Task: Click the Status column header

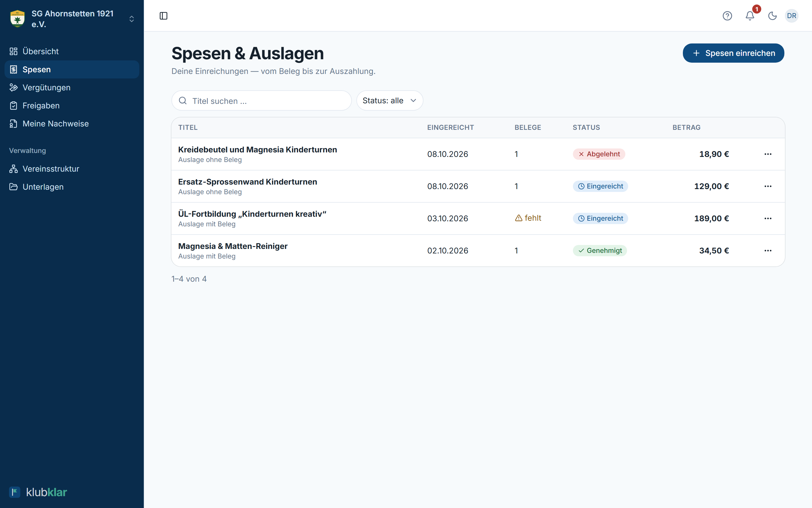Action: (x=586, y=128)
